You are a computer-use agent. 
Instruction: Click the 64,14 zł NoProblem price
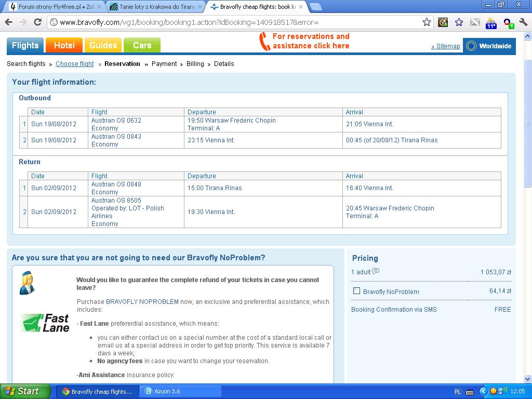500,291
